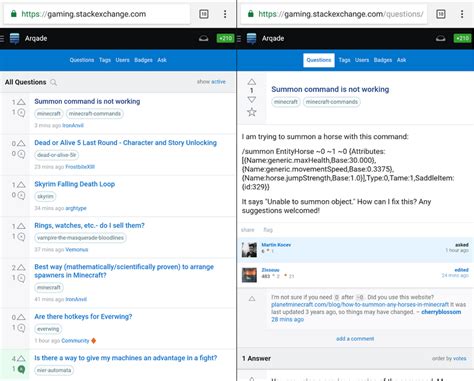Upvote the Summon command question on the right page
Screen dimensions: 474x381
pos(252,82)
